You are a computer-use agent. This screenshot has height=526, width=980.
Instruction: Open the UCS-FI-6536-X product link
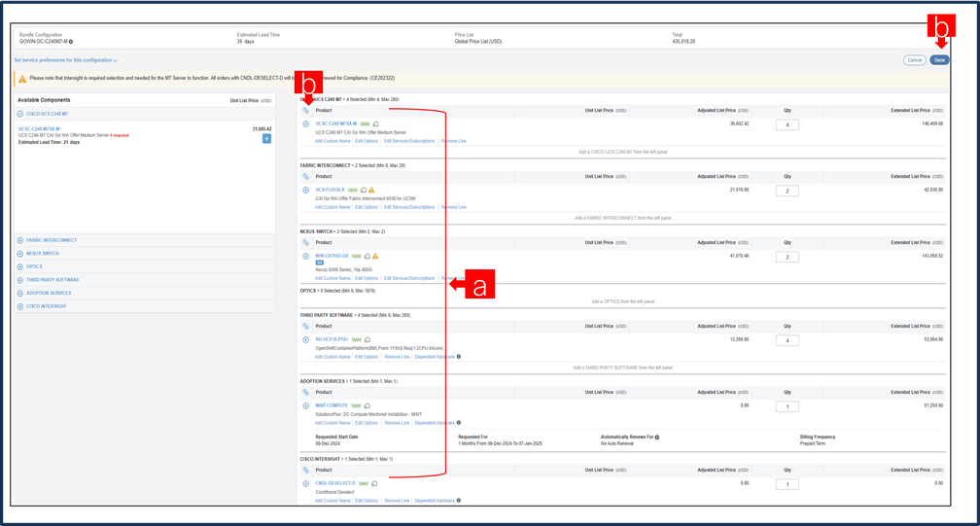tap(330, 190)
